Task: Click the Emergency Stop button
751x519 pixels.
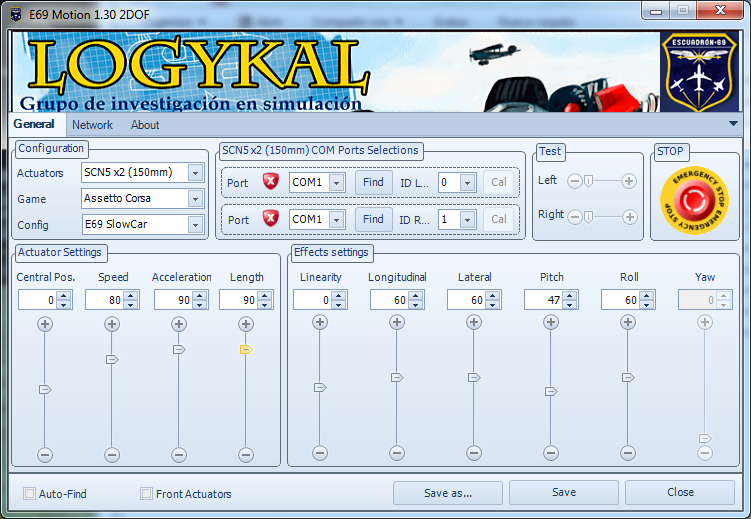Action: (694, 201)
